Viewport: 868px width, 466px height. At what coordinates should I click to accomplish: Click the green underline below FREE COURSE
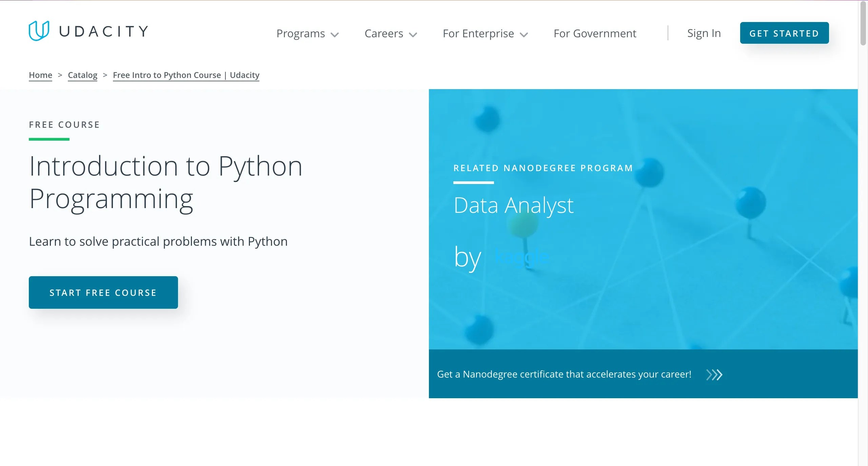[49, 139]
